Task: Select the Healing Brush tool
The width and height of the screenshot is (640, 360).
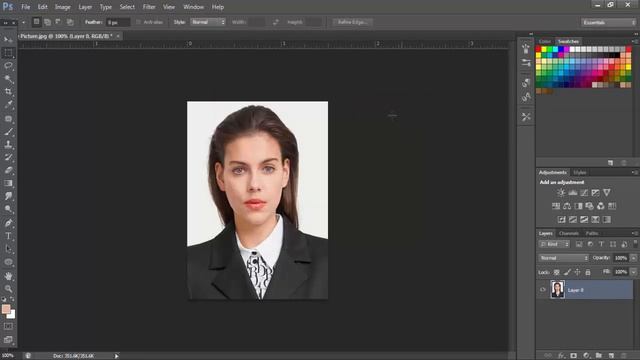Action: (8, 119)
